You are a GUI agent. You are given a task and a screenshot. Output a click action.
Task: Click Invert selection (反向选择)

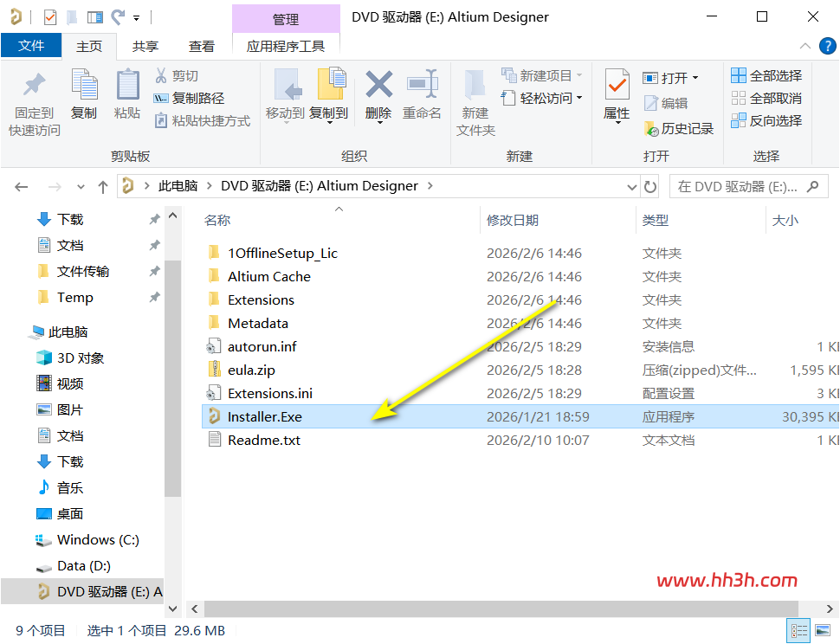click(766, 120)
